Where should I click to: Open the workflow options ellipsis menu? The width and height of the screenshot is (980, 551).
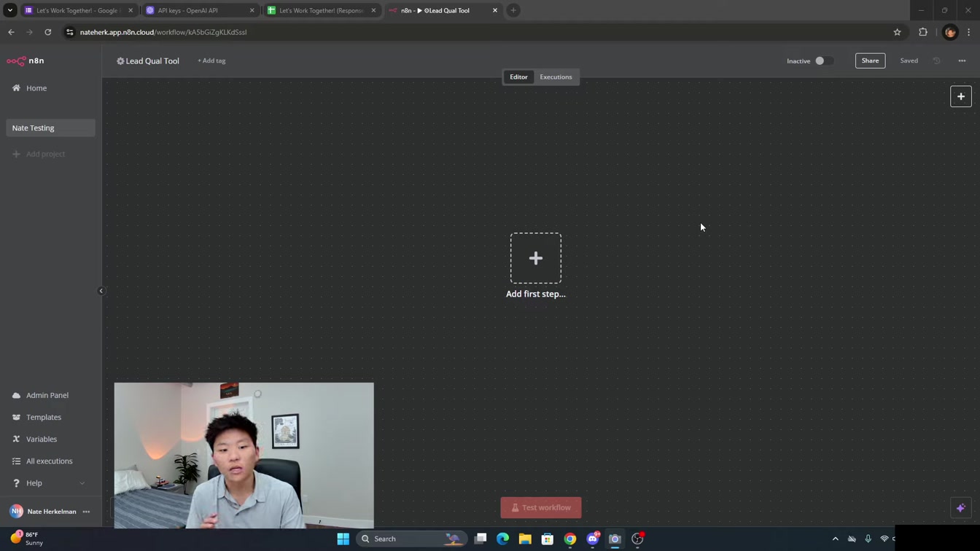[x=962, y=60]
